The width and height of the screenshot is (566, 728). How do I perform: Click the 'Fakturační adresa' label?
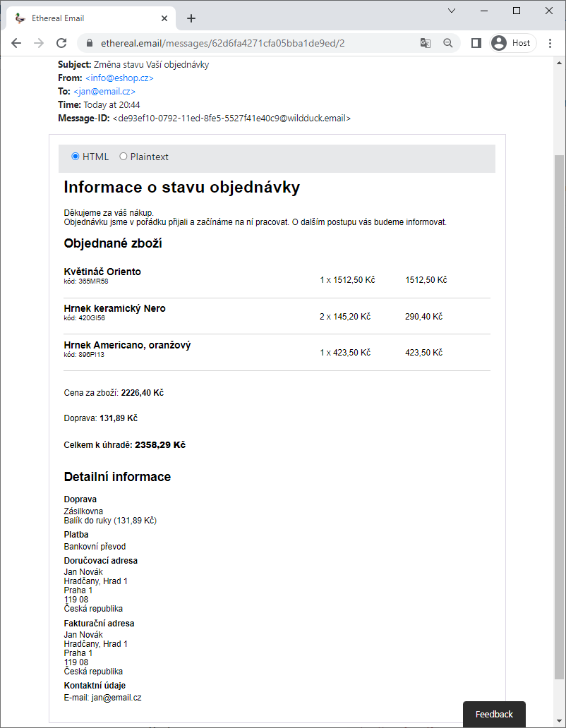(x=99, y=624)
